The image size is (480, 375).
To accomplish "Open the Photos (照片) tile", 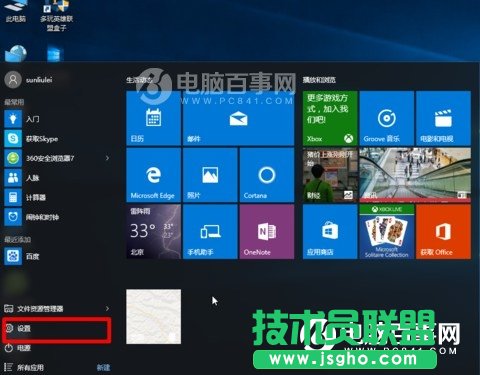I will 210,175.
